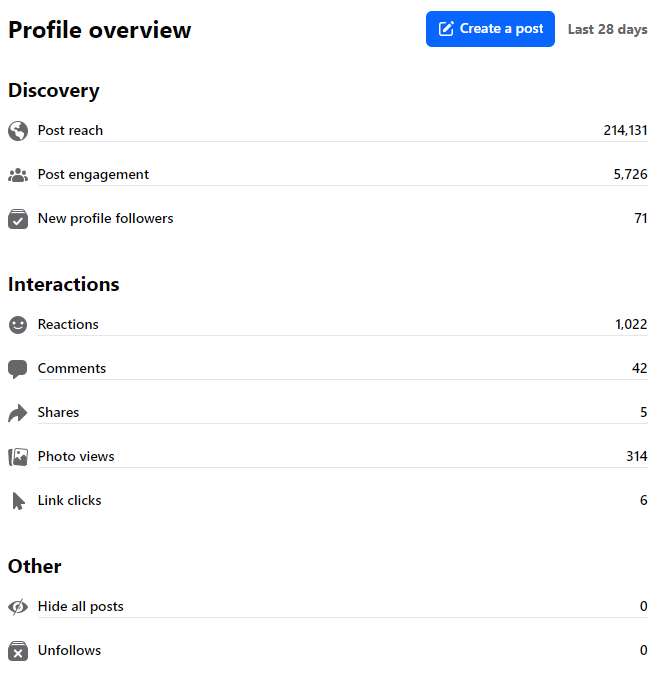661x676 pixels.
Task: Click the globe icon beside Post reach
Action: click(18, 131)
